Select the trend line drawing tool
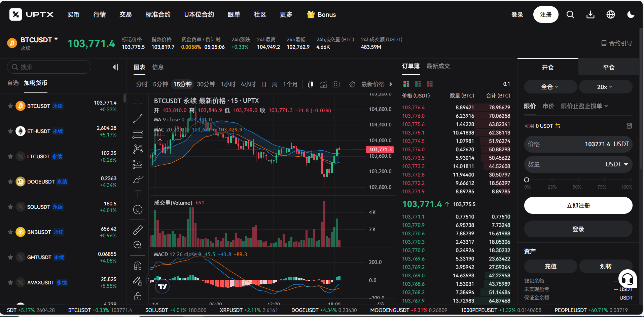Screen dimensions: 644x317 coord(138,119)
